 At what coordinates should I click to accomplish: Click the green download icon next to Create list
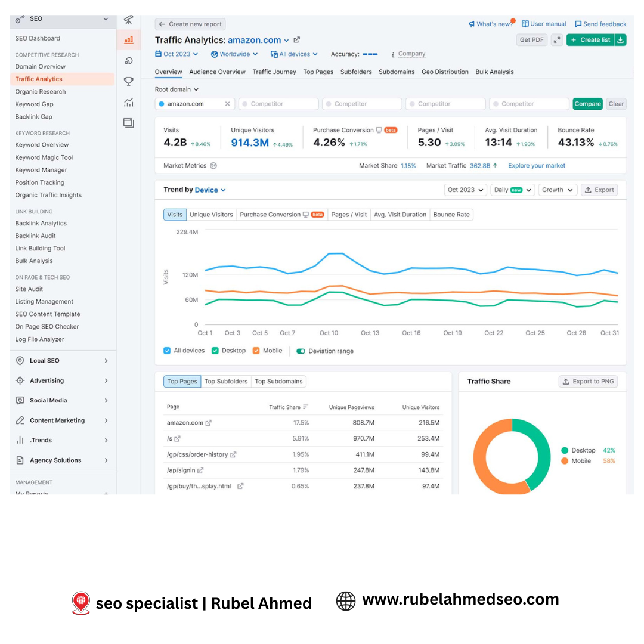pyautogui.click(x=621, y=39)
